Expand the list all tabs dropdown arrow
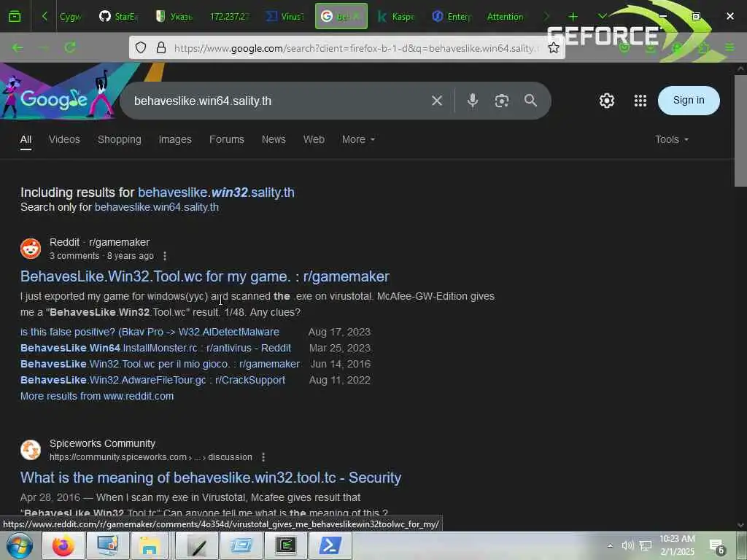Screen dimensions: 747x560 point(602,16)
